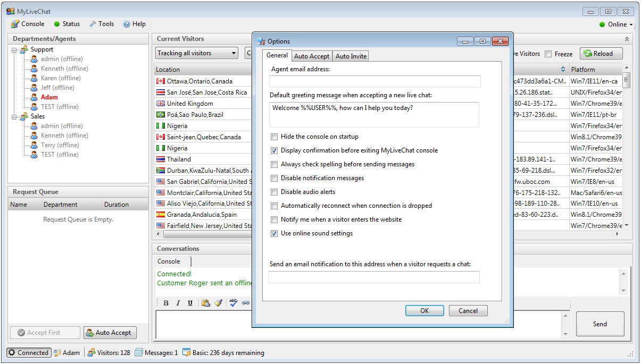This screenshot has width=641, height=364.
Task: Click the insert link chain icon
Action: 245,303
